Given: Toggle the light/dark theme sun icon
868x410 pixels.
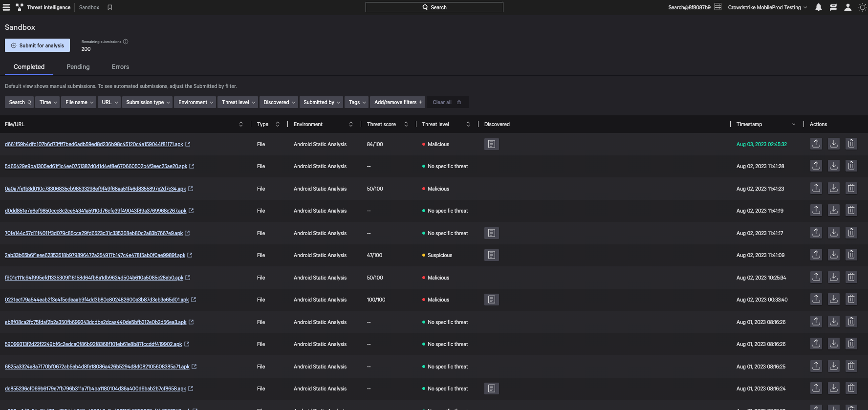Looking at the screenshot, I should 863,7.
